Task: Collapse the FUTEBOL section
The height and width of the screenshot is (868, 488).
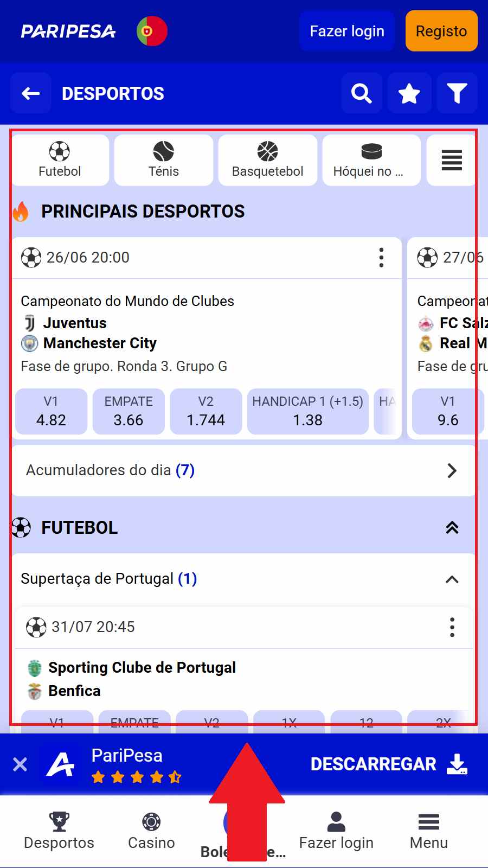Action: 452,527
